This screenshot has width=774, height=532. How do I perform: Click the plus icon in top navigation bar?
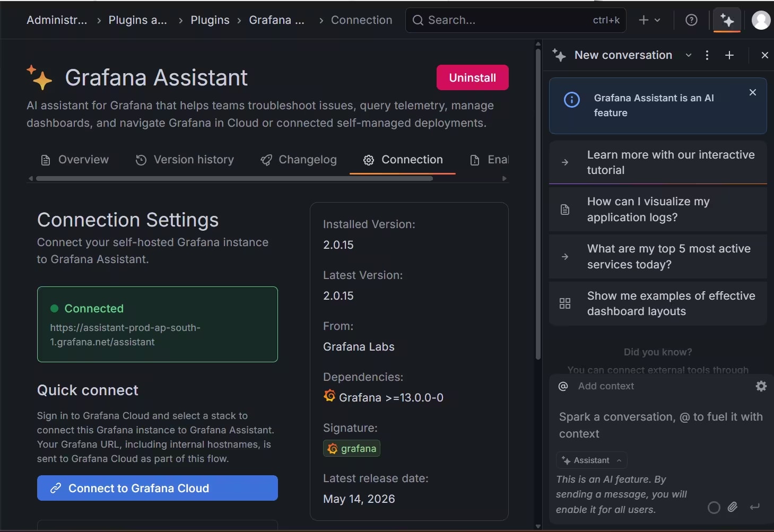pos(643,20)
